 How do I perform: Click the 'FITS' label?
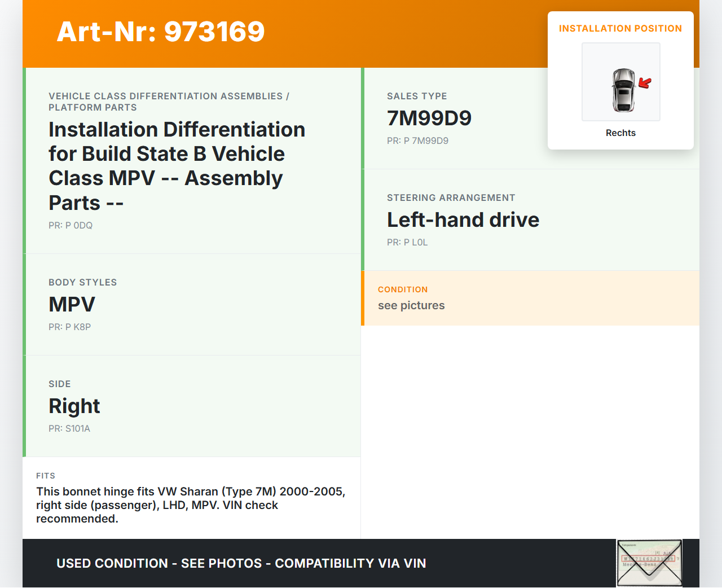46,476
